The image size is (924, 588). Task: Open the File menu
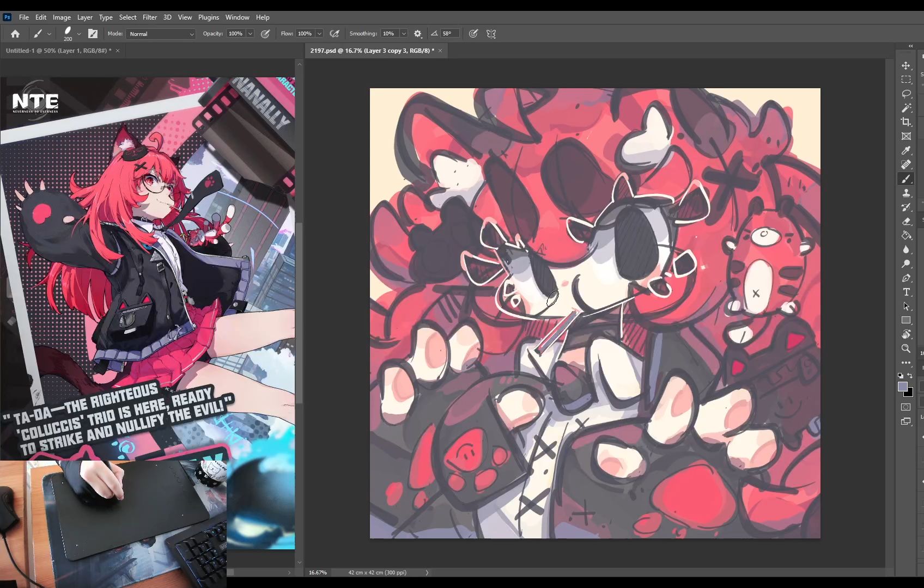pos(24,17)
